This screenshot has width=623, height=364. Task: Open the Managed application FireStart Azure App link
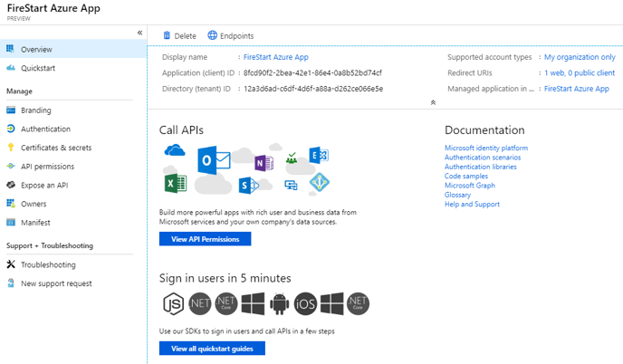coord(577,89)
